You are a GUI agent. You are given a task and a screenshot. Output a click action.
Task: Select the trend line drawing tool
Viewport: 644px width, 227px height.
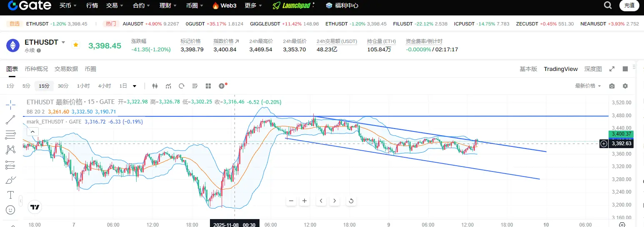[x=10, y=120]
